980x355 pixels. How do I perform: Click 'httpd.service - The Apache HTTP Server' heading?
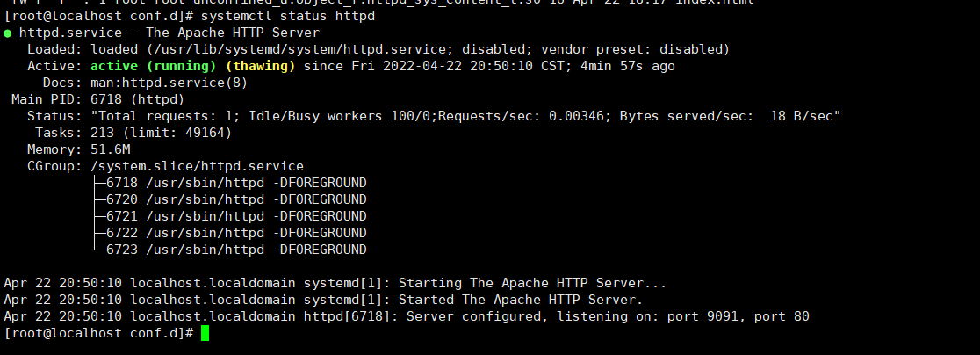pyautogui.click(x=169, y=33)
